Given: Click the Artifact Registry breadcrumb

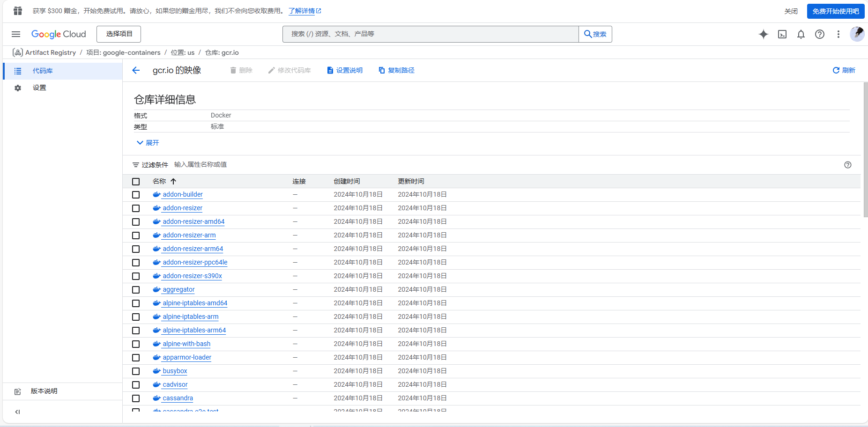Looking at the screenshot, I should [51, 52].
